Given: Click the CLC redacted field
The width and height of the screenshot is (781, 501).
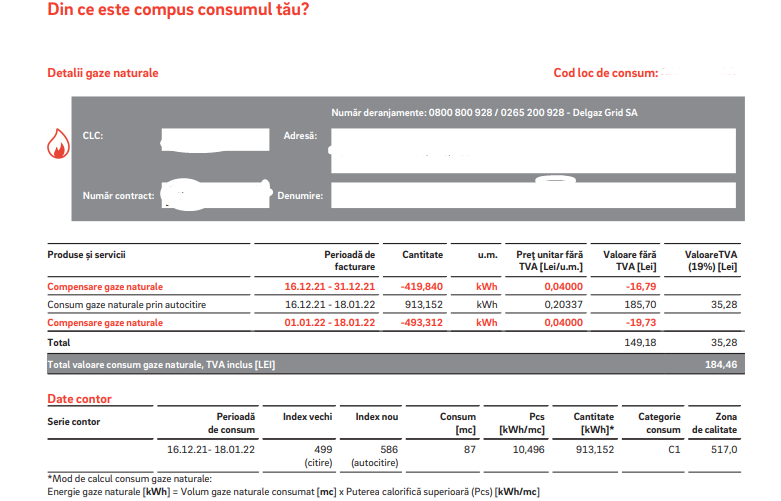Looking at the screenshot, I should pos(215,140).
